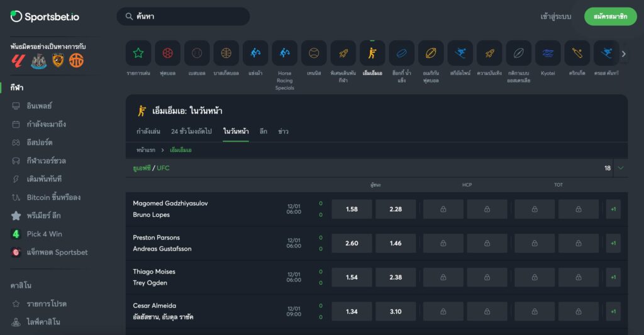The width and height of the screenshot is (644, 335).
Task: Open the Kyotei sport icon
Action: pos(548,53)
